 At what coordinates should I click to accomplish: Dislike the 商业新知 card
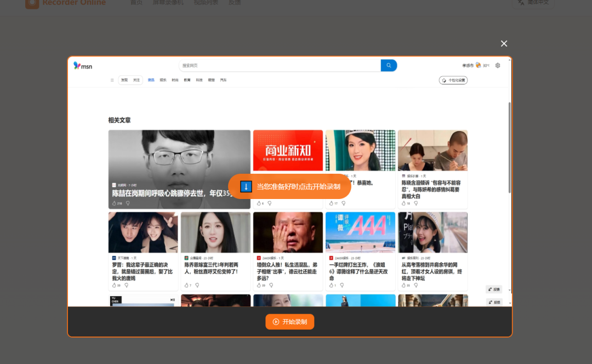pyautogui.click(x=270, y=203)
